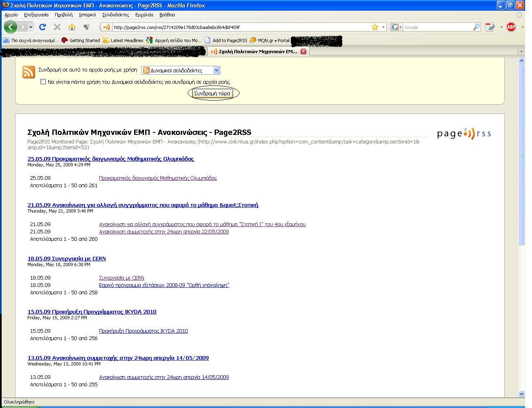Viewport: 532px width, 408px height.
Task: Open Latest Headlines bookmark in toolbar
Action: pyautogui.click(x=123, y=40)
